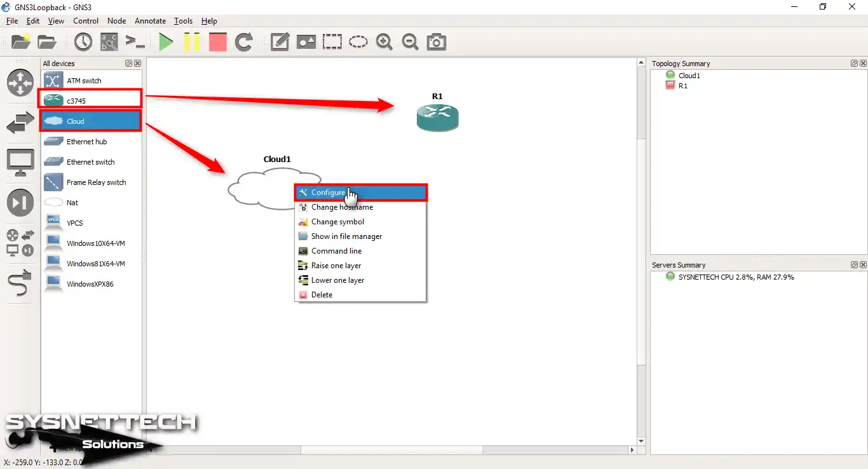Start all nodes with green play icon

point(166,42)
